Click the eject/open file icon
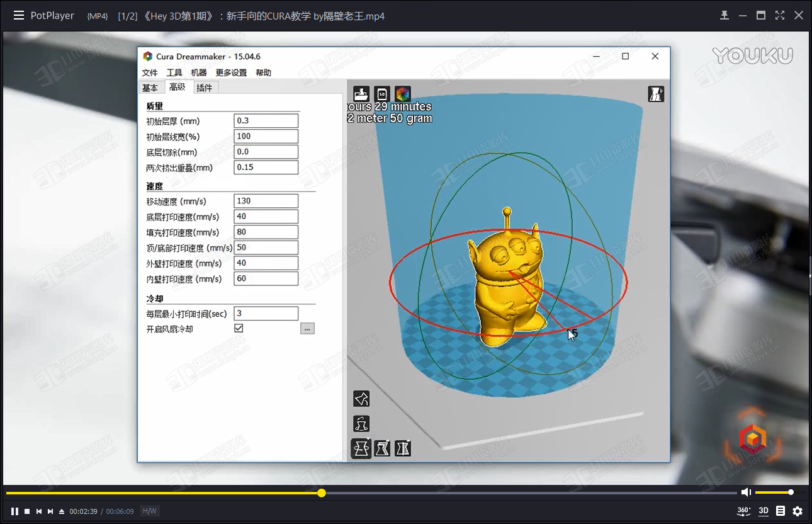 (x=62, y=511)
